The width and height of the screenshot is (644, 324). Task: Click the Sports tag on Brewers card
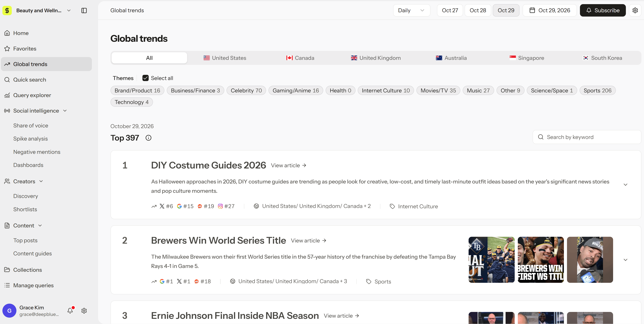(378, 282)
